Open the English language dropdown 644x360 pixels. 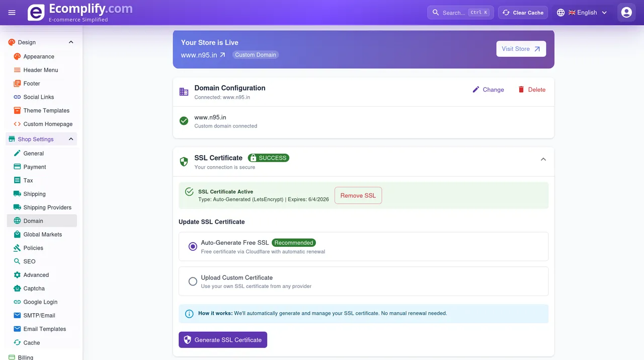coord(582,13)
